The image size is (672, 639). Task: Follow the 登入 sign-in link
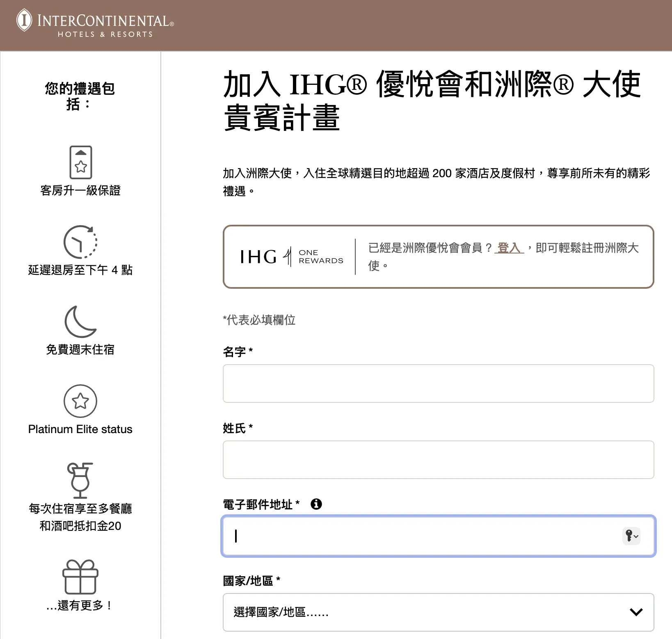tap(509, 248)
